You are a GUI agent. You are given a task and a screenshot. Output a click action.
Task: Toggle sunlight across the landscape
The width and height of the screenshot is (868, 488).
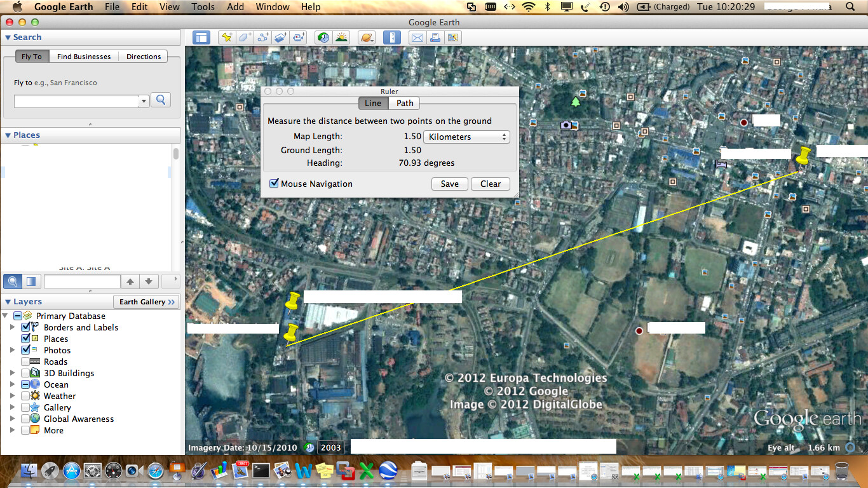[x=341, y=37]
